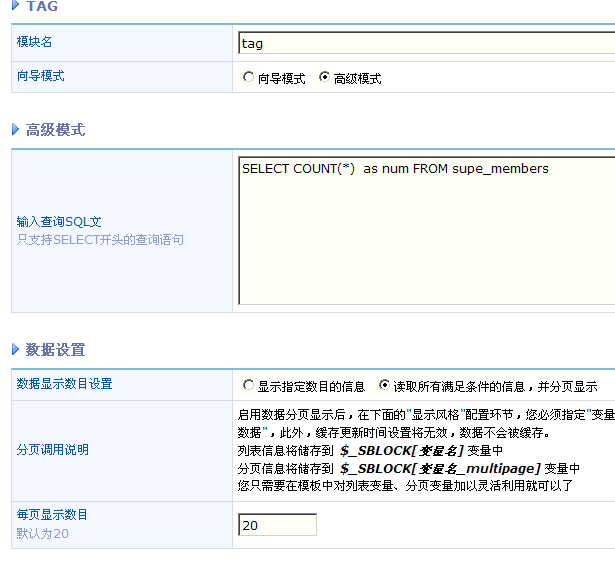Click the 模块名 row label
This screenshot has width=615, height=573.
coord(35,42)
